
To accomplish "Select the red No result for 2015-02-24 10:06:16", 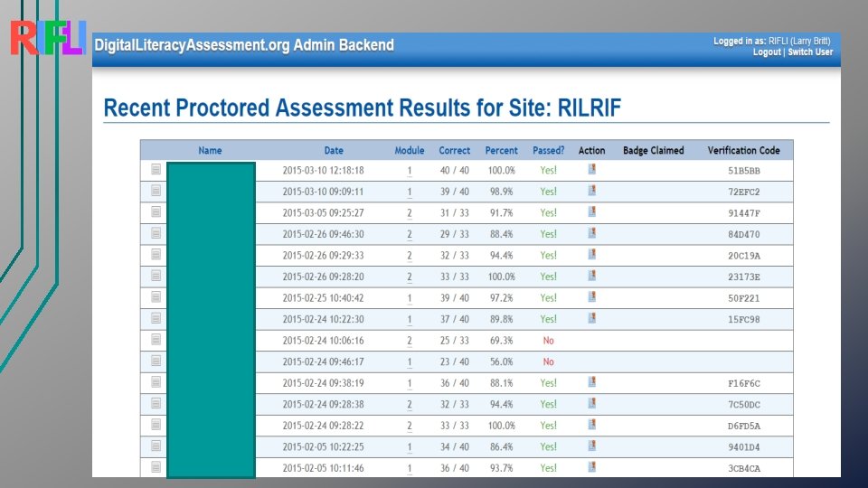I will click(548, 341).
